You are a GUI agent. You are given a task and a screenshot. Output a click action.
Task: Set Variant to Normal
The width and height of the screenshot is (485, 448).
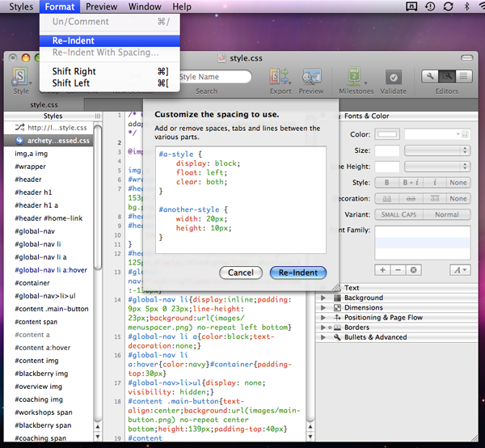tap(447, 214)
